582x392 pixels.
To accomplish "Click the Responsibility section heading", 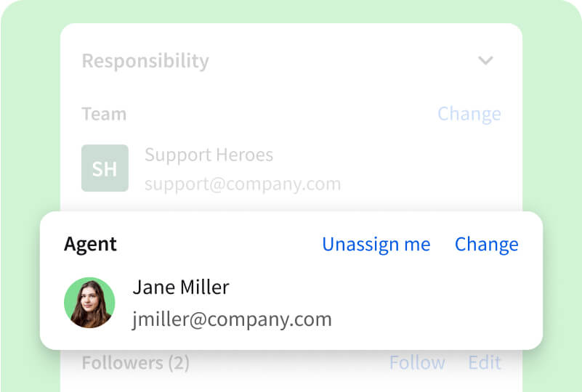I will (x=145, y=61).
